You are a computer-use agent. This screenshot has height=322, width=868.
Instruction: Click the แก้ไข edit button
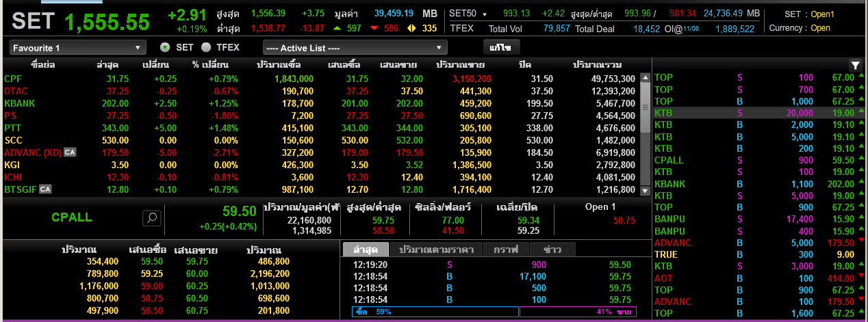[501, 47]
